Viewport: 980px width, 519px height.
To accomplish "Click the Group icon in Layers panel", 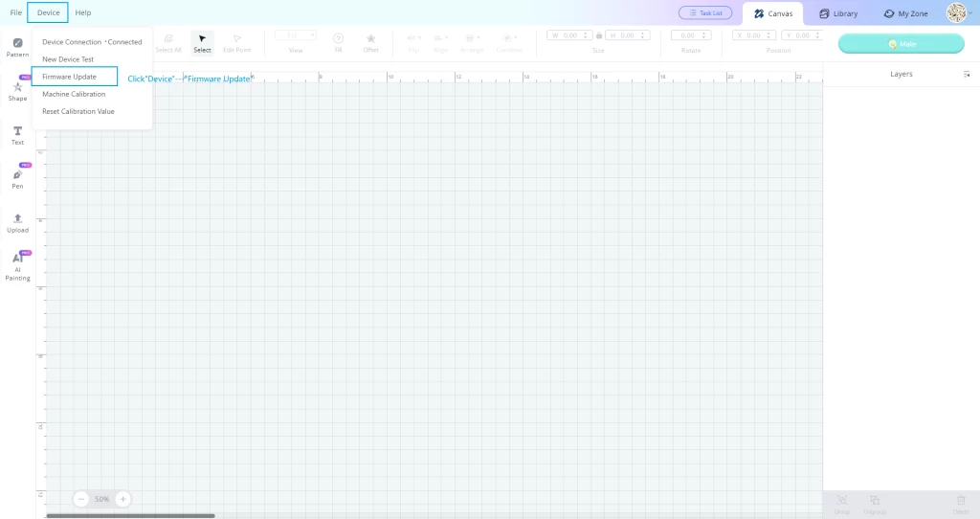I will [x=842, y=504].
